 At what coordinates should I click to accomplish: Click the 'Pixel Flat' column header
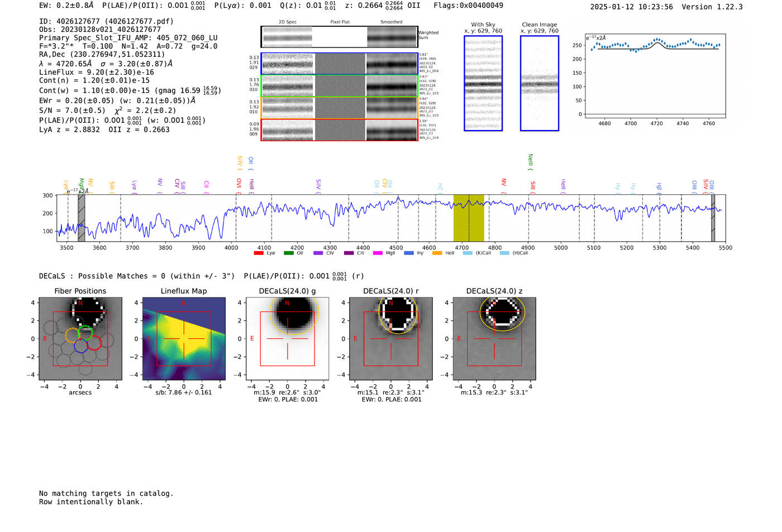[340, 22]
